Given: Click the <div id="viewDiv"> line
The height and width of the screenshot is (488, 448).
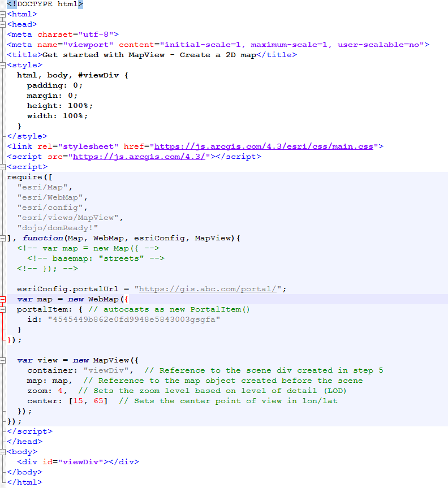Looking at the screenshot, I should click(78, 462).
